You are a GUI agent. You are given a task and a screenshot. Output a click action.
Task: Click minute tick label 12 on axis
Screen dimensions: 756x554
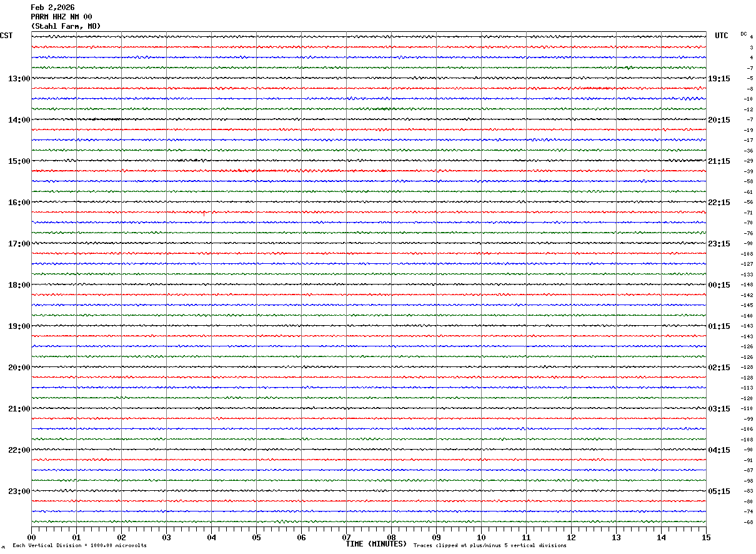pos(571,538)
